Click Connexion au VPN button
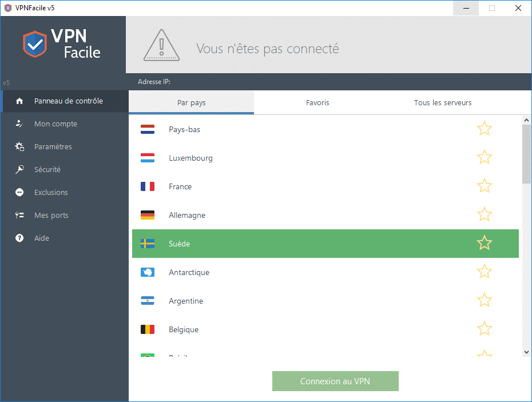This screenshot has width=532, height=402. (x=335, y=381)
